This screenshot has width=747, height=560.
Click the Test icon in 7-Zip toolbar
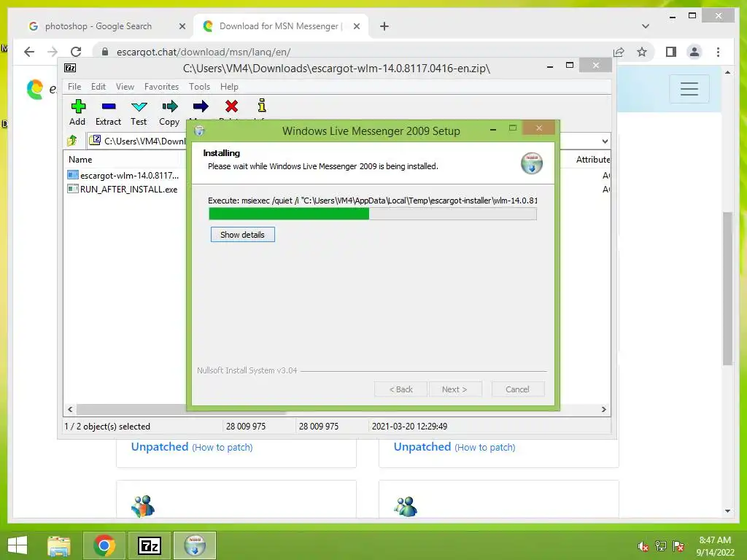[x=139, y=106]
